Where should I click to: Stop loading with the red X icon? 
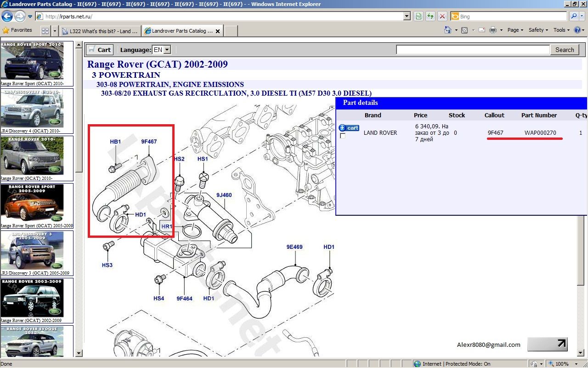click(x=442, y=17)
